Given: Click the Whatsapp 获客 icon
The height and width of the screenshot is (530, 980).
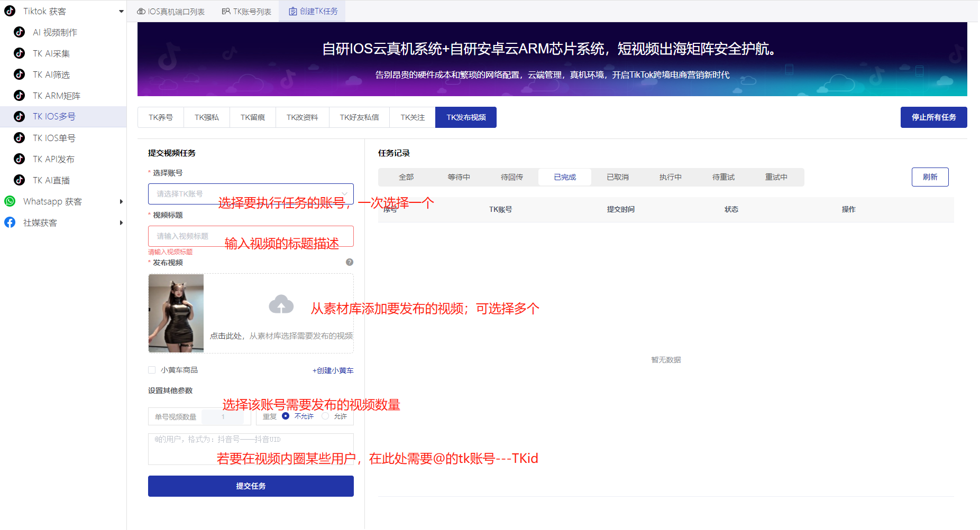Looking at the screenshot, I should (x=10, y=201).
